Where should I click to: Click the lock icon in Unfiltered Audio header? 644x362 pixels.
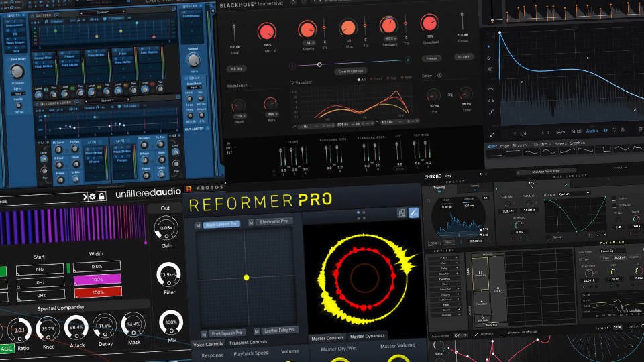click(x=101, y=196)
